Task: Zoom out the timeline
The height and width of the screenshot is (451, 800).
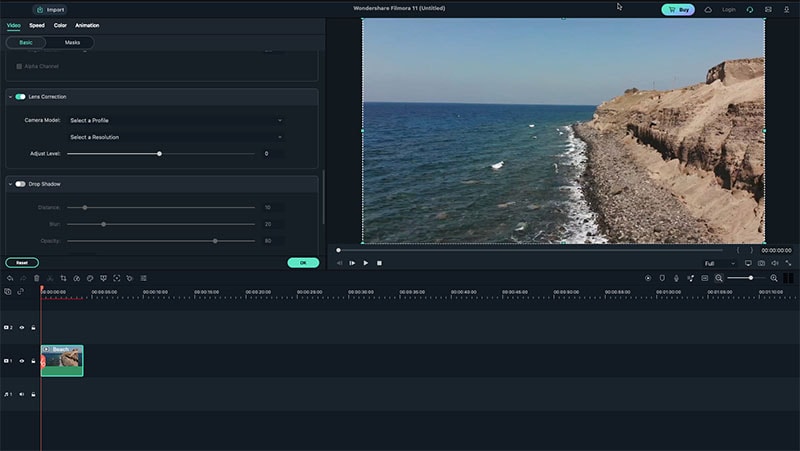Action: pos(718,278)
